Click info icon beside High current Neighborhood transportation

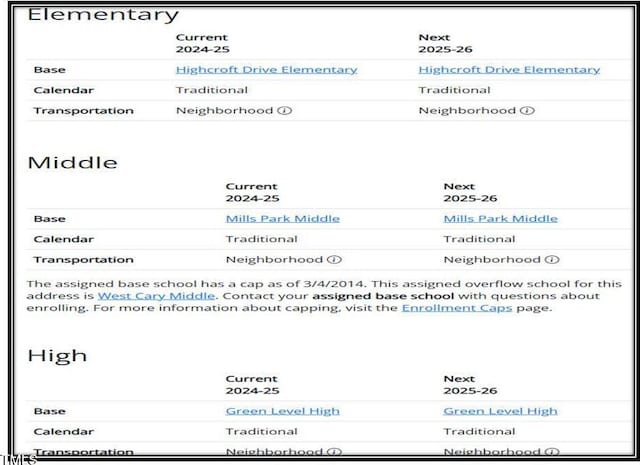(334, 452)
